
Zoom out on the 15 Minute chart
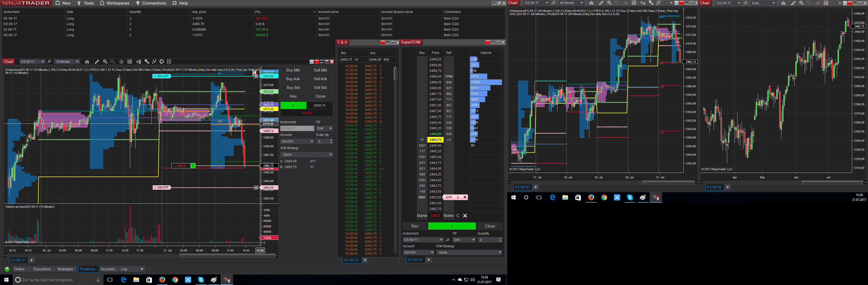[113, 61]
